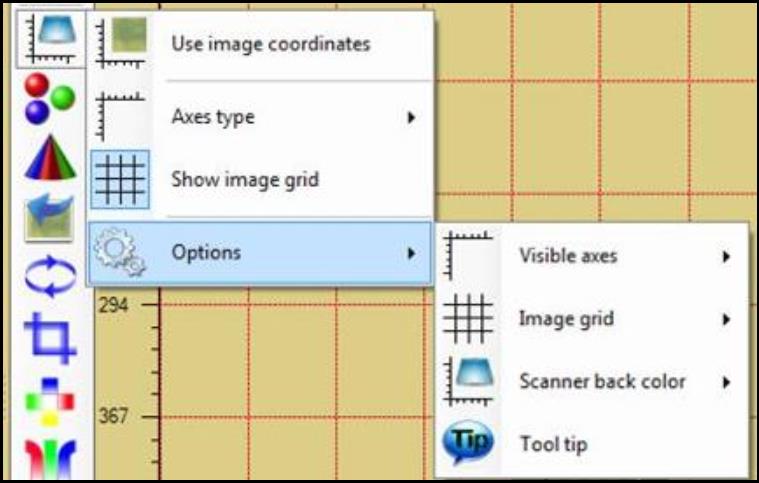Click the Tip speech bubble icon
Screen dimensions: 759x483
click(468, 442)
